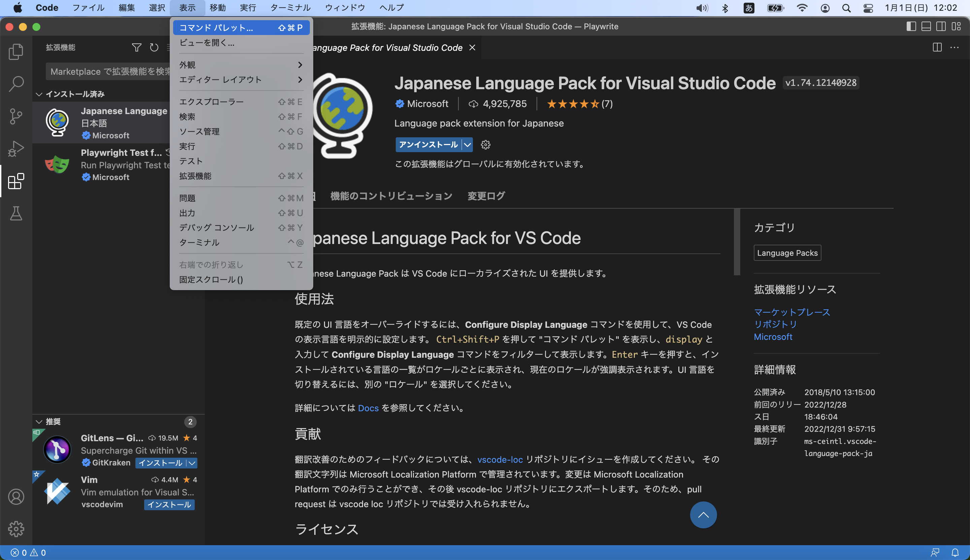This screenshot has height=560, width=970.
Task: Open macOS Spotlight search icon
Action: coord(846,8)
